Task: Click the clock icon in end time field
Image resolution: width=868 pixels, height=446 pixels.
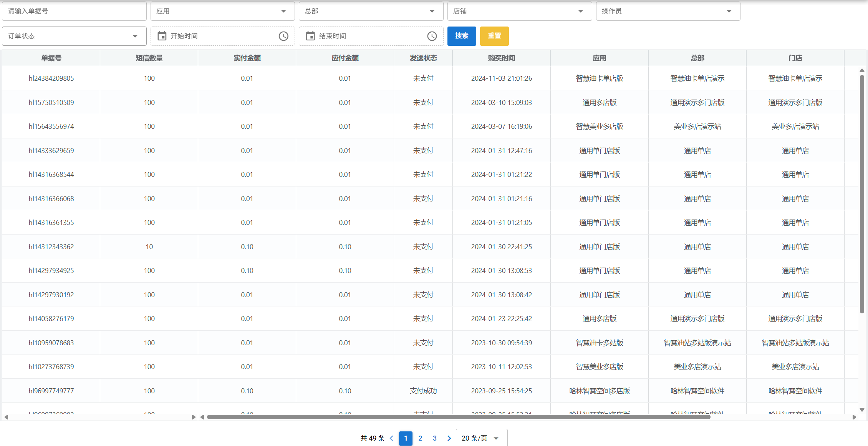Action: (432, 36)
